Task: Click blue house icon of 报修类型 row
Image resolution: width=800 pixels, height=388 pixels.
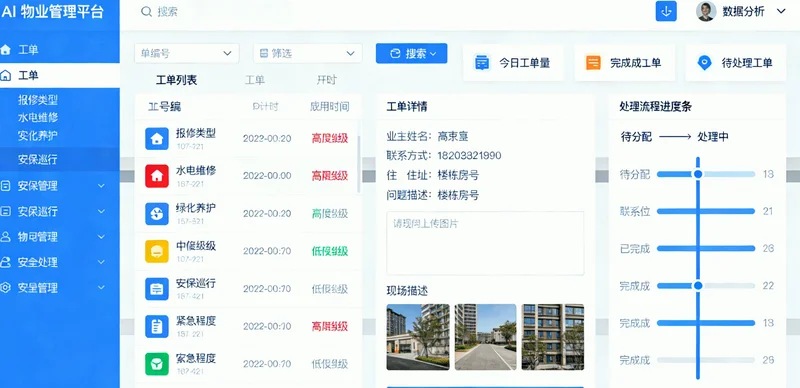Action: 157,138
